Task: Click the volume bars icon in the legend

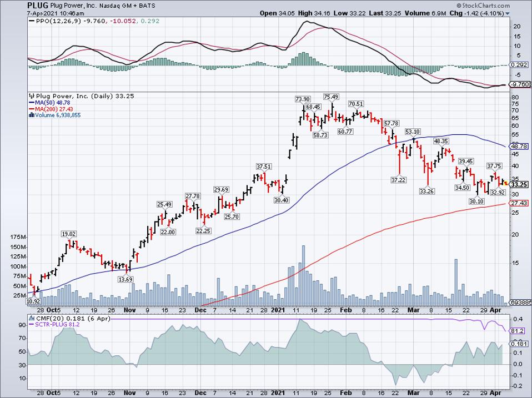Action: (32, 115)
